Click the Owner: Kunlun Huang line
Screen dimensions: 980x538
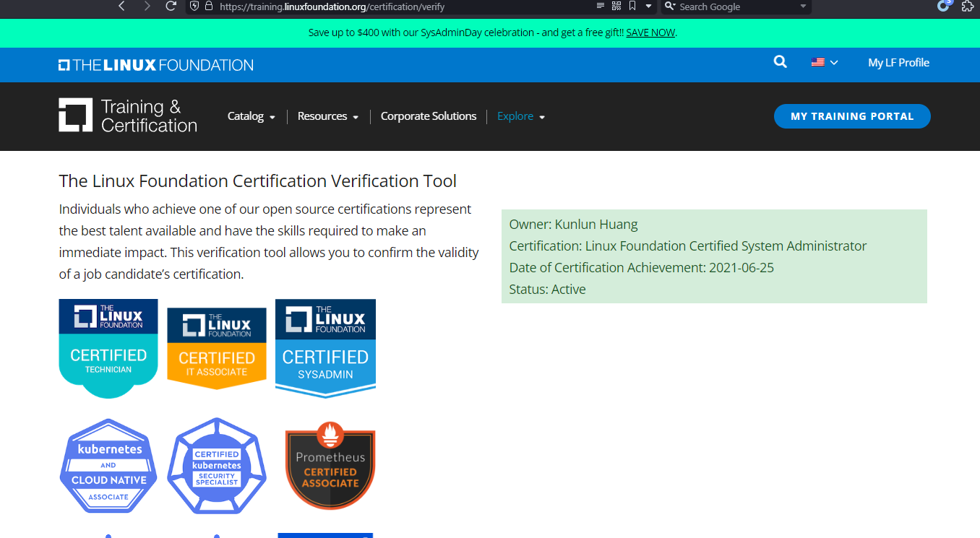574,225
